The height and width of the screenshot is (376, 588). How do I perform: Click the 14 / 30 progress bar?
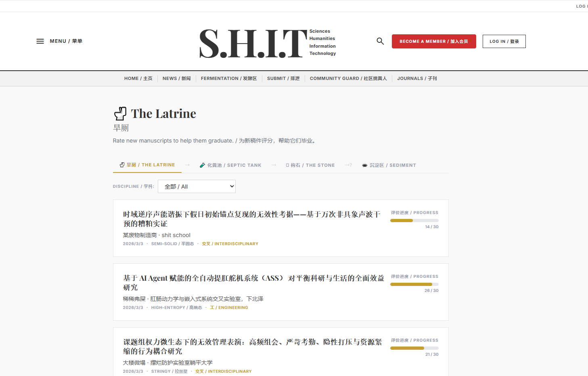pyautogui.click(x=414, y=221)
